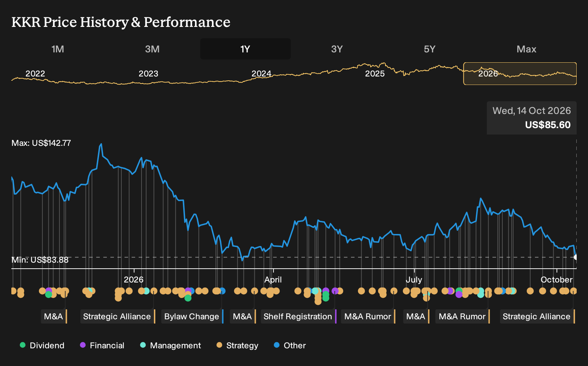Open M&A label between Bylaw Change and Shelf Registration
Viewport: 588px width, 366px height.
(243, 316)
